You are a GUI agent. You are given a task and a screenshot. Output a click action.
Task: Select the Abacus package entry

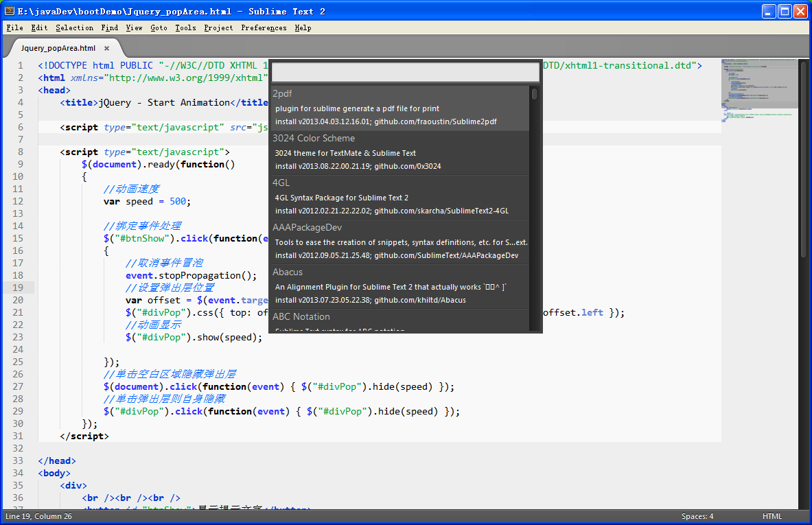click(x=400, y=285)
